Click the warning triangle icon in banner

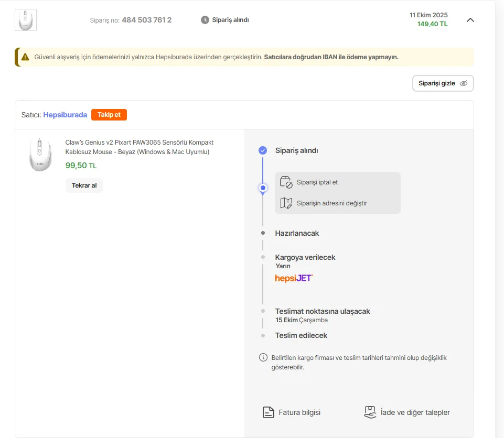(25, 57)
